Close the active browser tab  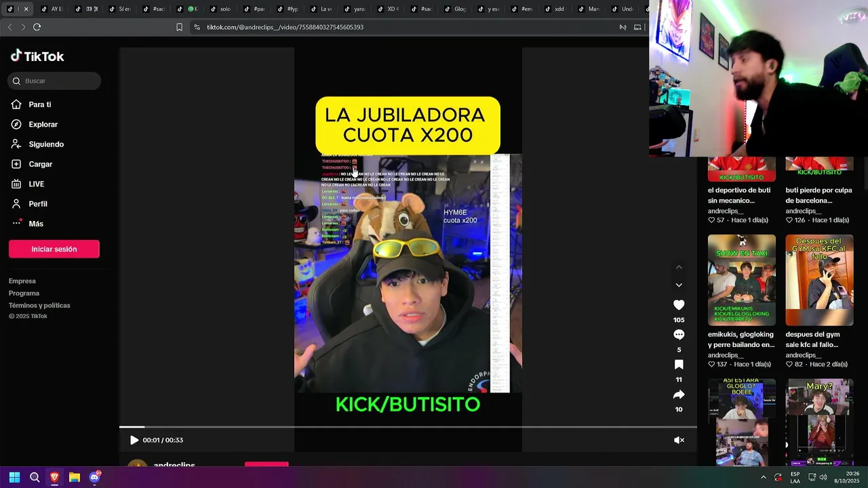26,9
